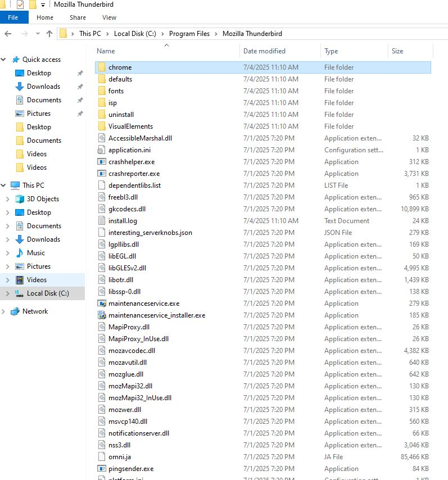Select the crashhelper.exe application icon
The width and height of the screenshot is (448, 480).
[x=102, y=162]
